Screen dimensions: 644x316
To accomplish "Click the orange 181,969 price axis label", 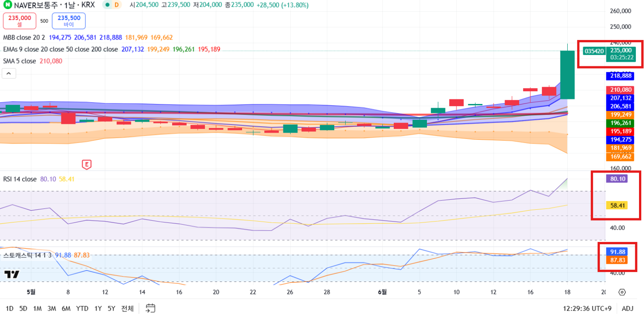I will tap(620, 148).
